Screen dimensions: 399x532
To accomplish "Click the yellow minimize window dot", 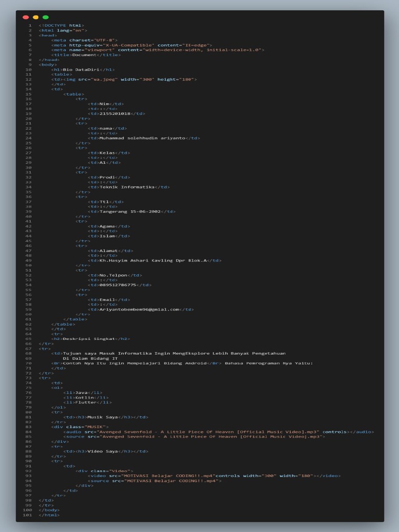I will click(36, 17).
